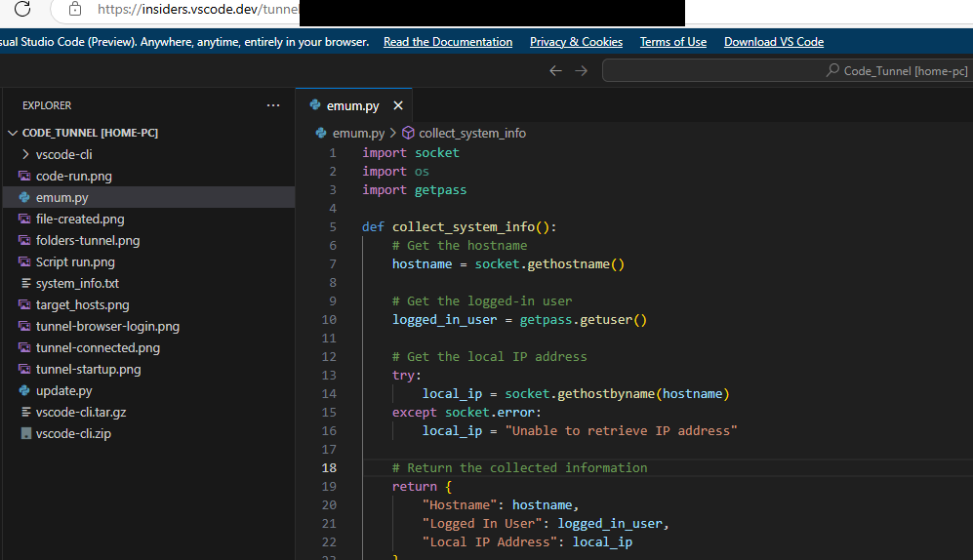Open file-created.png in the explorer
Screen dimensions: 973x560
[149, 219]
